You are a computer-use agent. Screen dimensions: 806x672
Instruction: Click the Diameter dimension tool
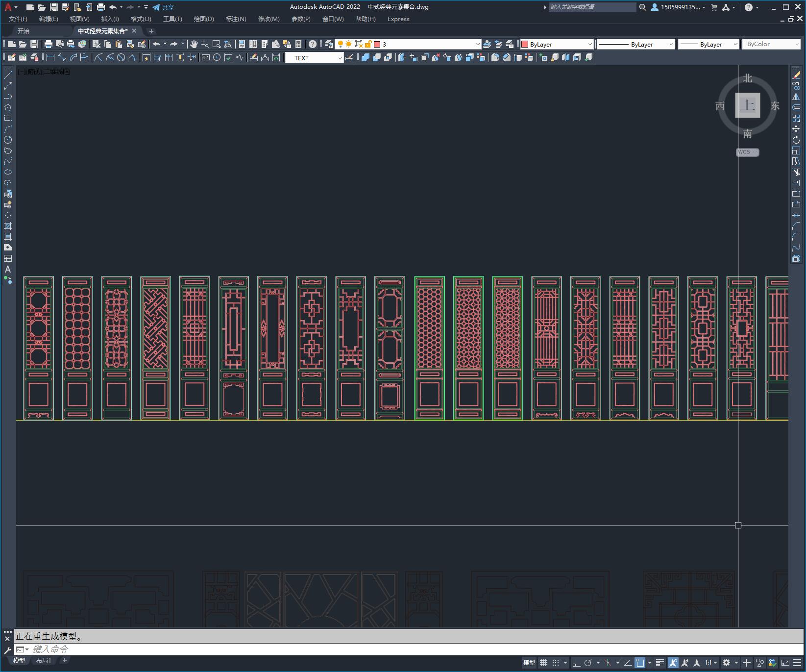(121, 57)
